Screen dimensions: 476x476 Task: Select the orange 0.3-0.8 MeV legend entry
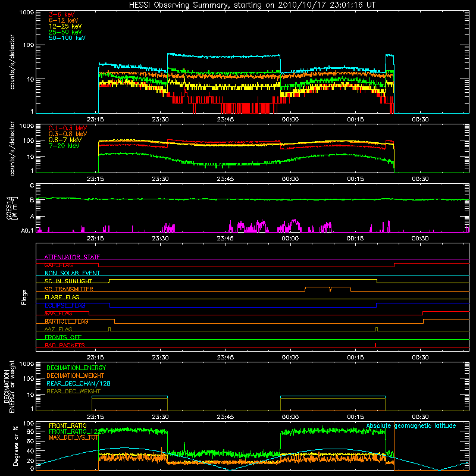point(68,134)
